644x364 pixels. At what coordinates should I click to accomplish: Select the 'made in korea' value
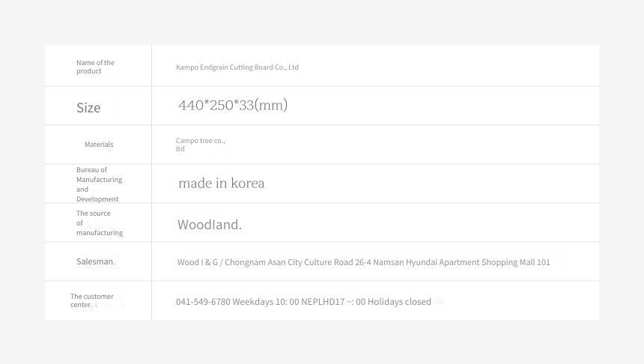(222, 183)
